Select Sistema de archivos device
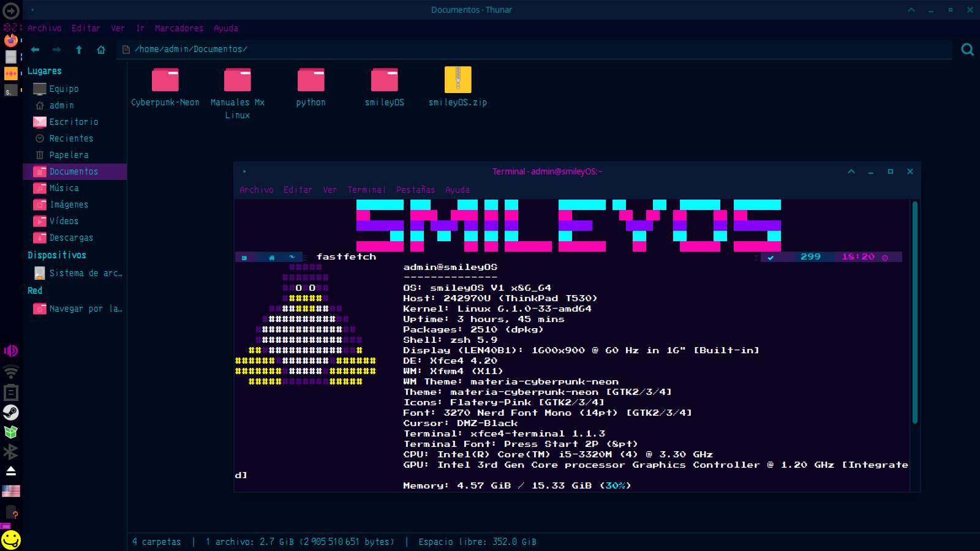 click(x=75, y=273)
